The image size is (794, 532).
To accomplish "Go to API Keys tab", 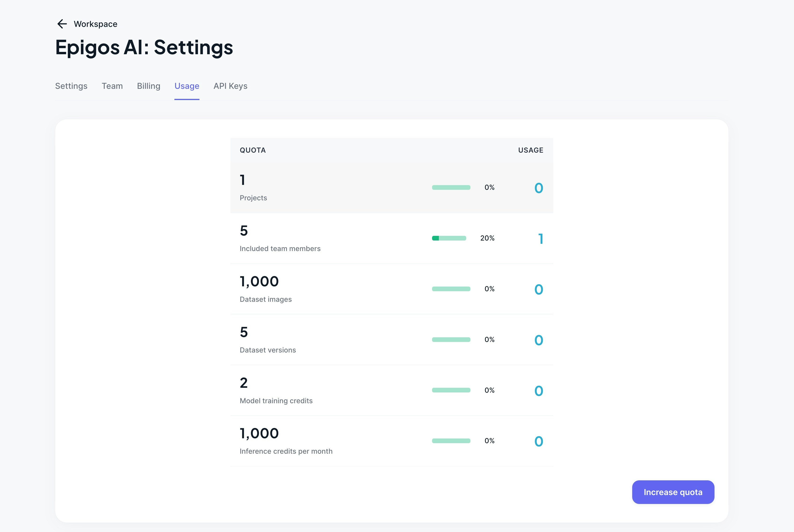I will (x=230, y=86).
